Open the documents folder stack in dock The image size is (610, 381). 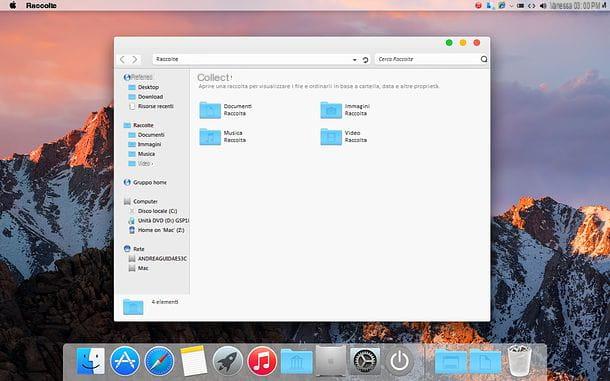click(x=485, y=362)
